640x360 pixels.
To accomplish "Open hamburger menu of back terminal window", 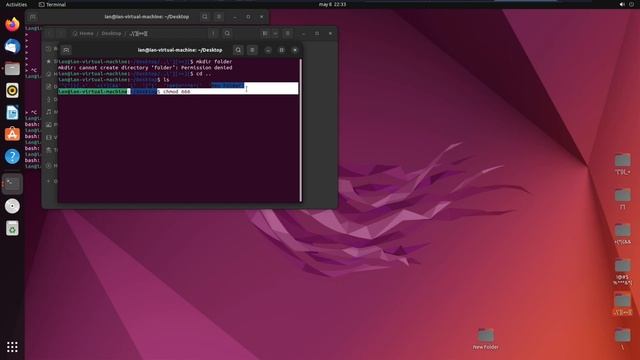I will click(219, 17).
